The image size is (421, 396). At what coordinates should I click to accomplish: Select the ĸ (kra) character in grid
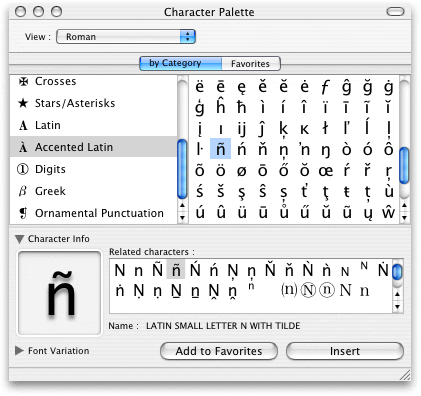click(x=304, y=129)
